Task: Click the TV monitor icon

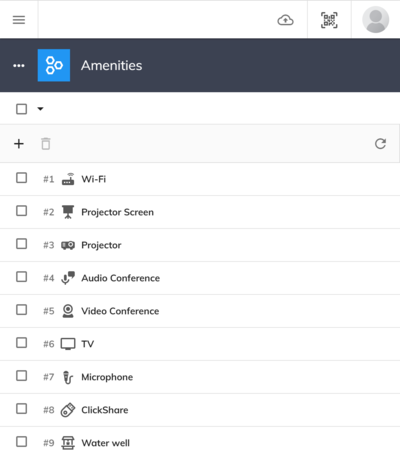Action: coord(68,344)
